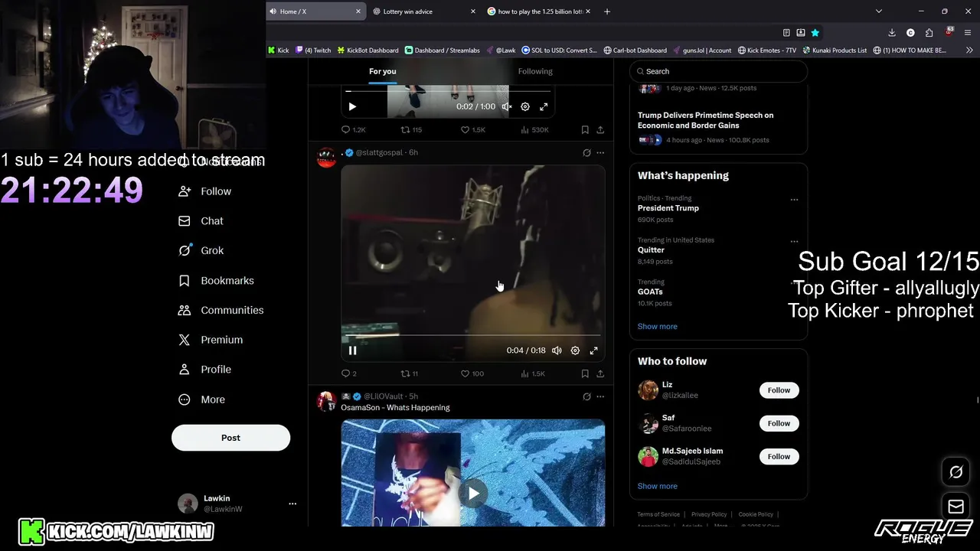
Task: Open settings gear on the @slattgospal video
Action: click(575, 350)
